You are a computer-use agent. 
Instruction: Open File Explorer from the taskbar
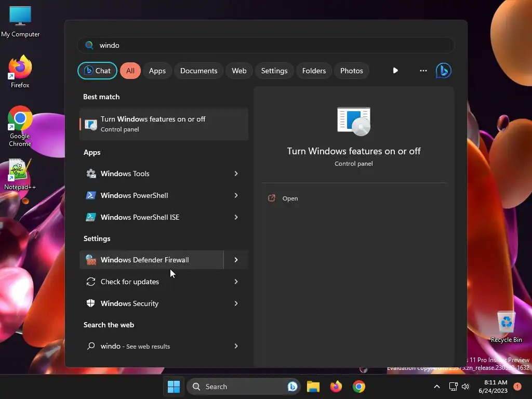tap(313, 387)
